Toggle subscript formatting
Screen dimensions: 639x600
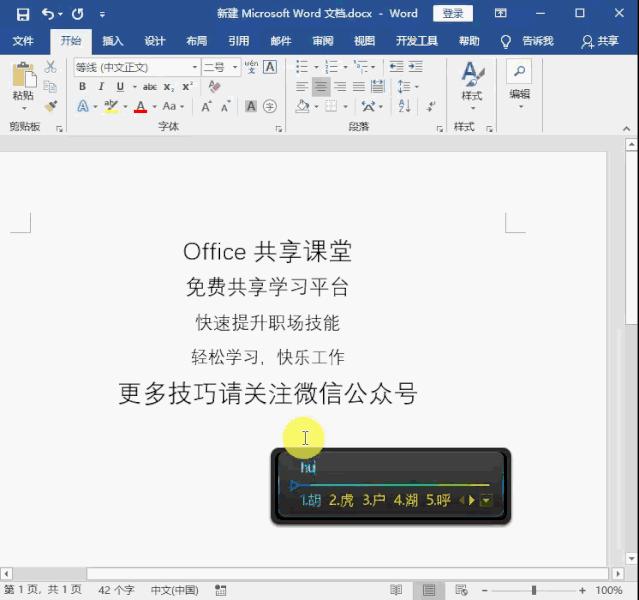[169, 87]
